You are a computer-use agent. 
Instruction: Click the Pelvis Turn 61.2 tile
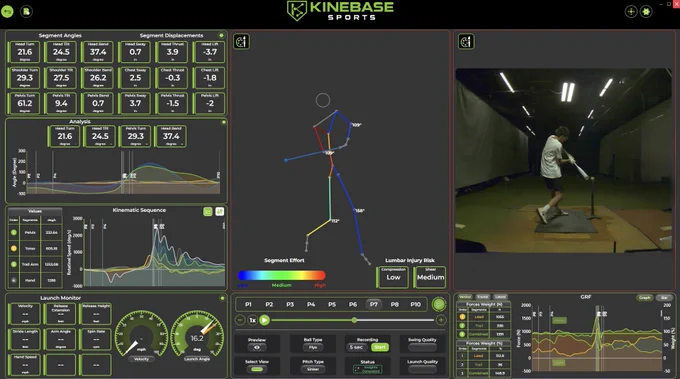(x=25, y=103)
